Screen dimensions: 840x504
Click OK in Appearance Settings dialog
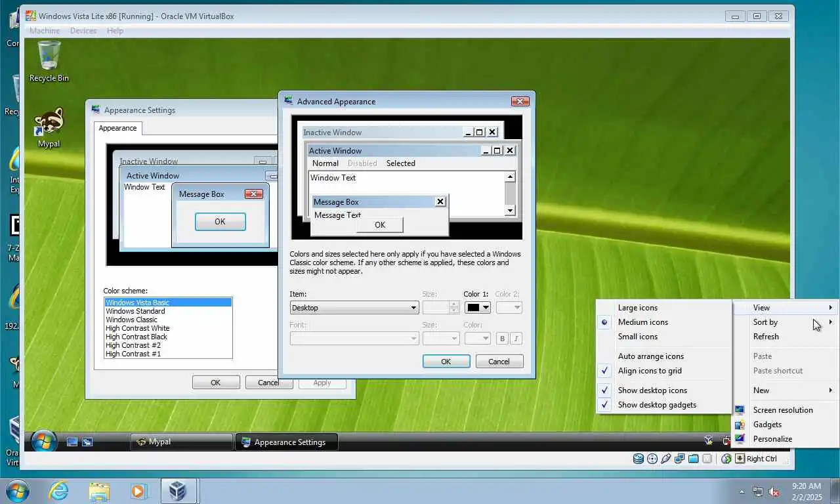216,383
